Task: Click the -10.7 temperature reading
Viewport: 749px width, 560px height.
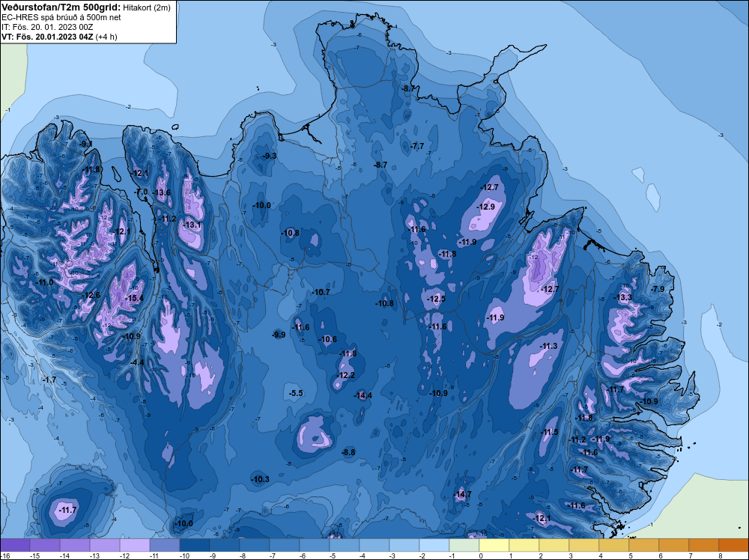Action: coord(321,292)
